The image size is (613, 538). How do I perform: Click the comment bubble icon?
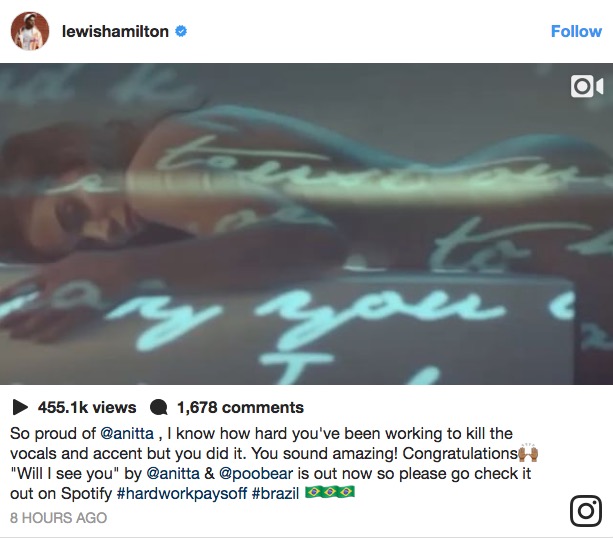pyautogui.click(x=159, y=407)
